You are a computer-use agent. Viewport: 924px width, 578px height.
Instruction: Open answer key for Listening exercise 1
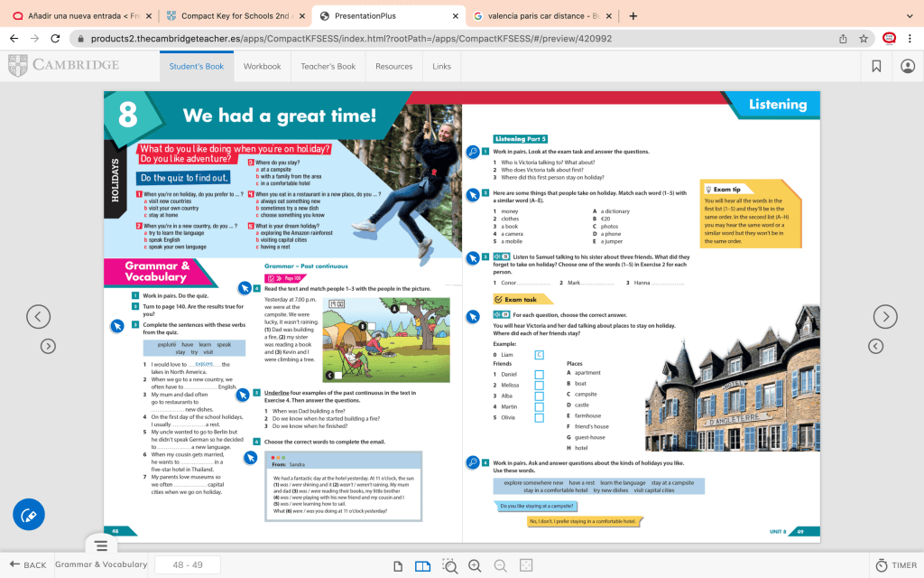[472, 152]
